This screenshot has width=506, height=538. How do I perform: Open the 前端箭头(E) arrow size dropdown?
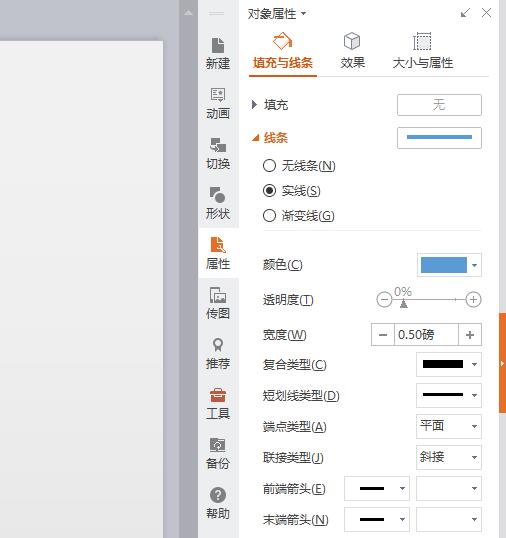(449, 488)
